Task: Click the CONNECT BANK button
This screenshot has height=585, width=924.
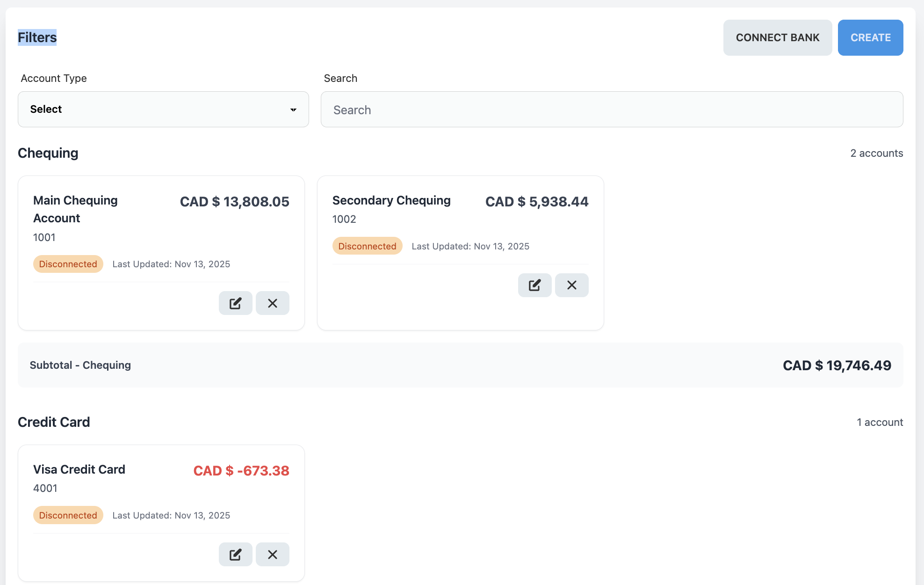Action: tap(778, 37)
